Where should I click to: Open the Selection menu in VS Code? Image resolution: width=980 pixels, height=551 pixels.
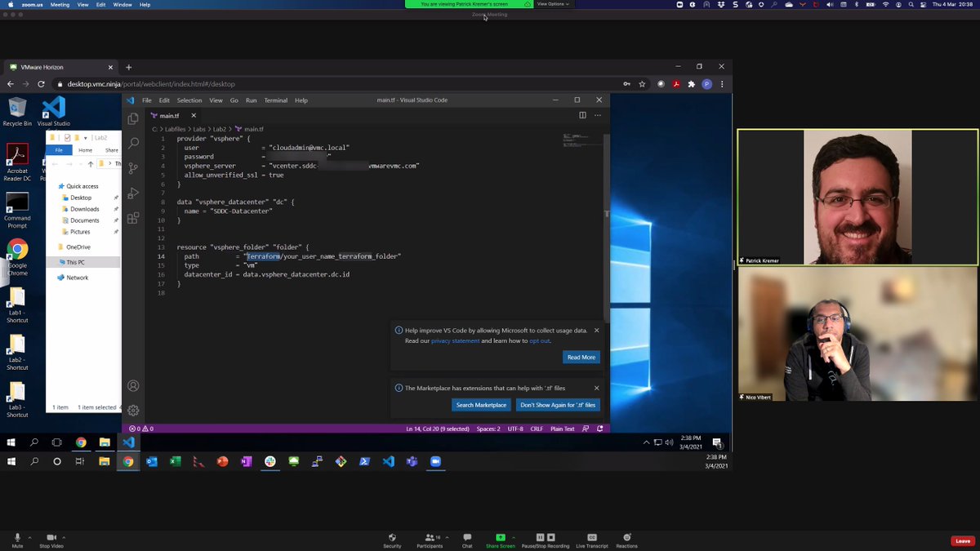(x=189, y=100)
